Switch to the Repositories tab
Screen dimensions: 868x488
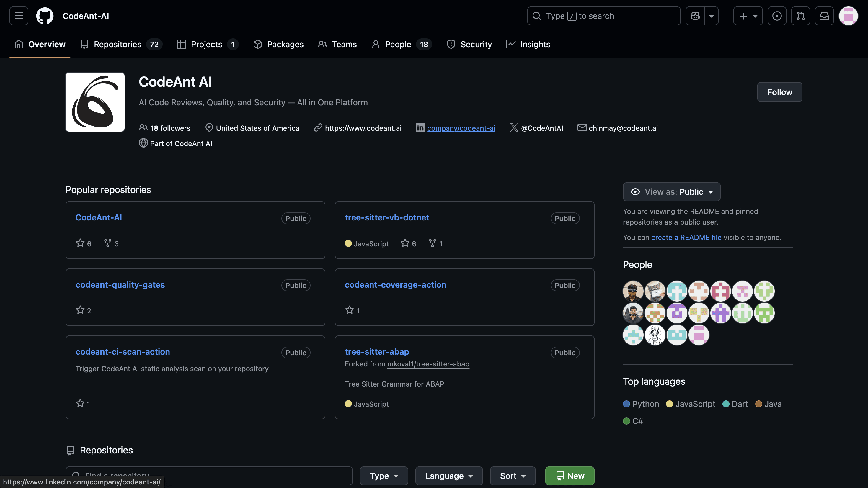[121, 44]
